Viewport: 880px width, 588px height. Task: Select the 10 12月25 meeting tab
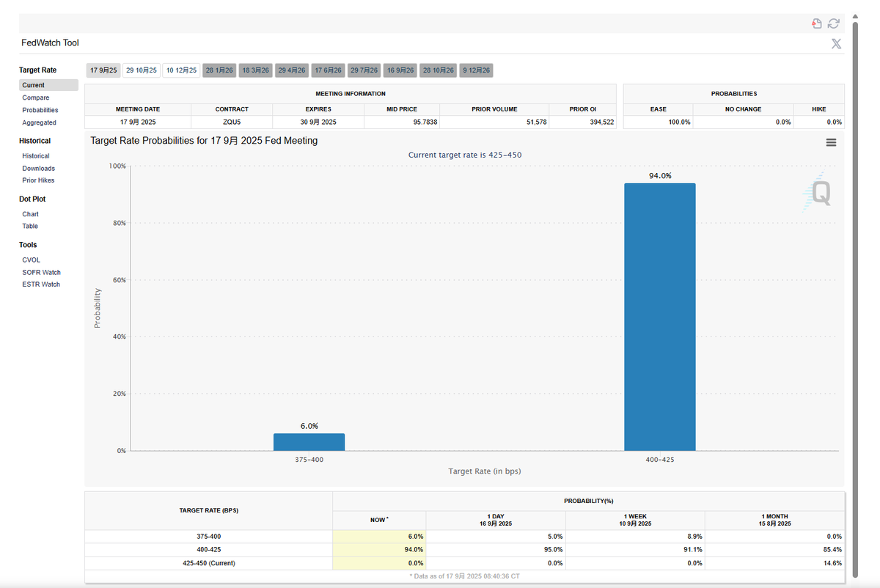pos(181,70)
